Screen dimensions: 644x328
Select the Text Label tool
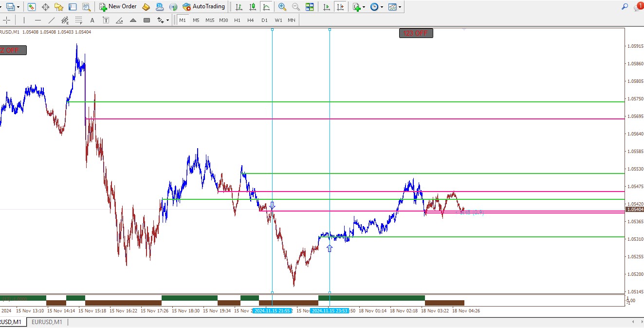point(106,20)
